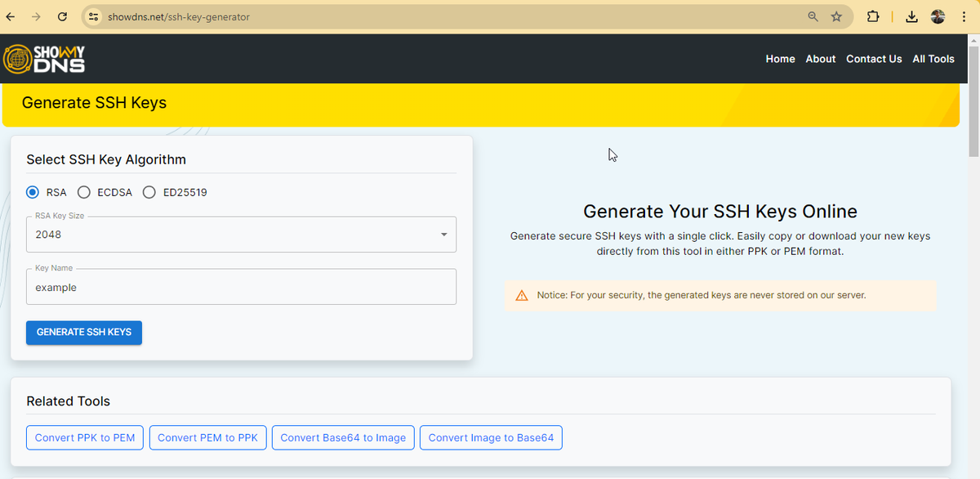Viewport: 980px width, 479px height.
Task: Open Convert PEM to PPK tool
Action: coord(207,437)
